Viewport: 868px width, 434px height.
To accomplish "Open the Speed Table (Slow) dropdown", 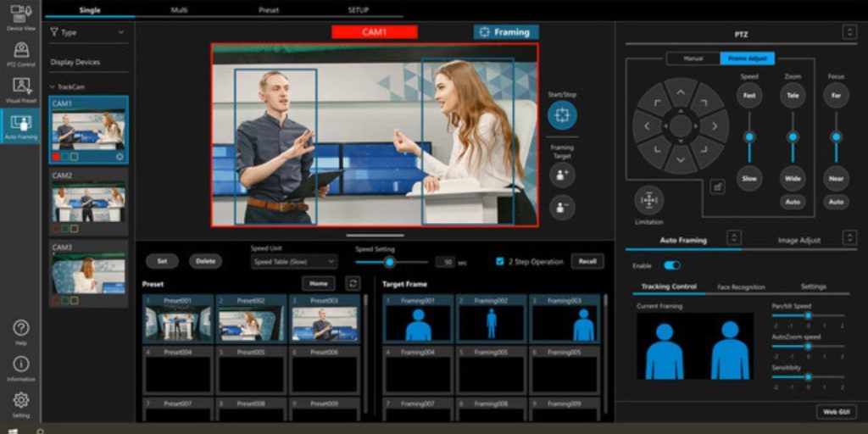I will [x=294, y=262].
